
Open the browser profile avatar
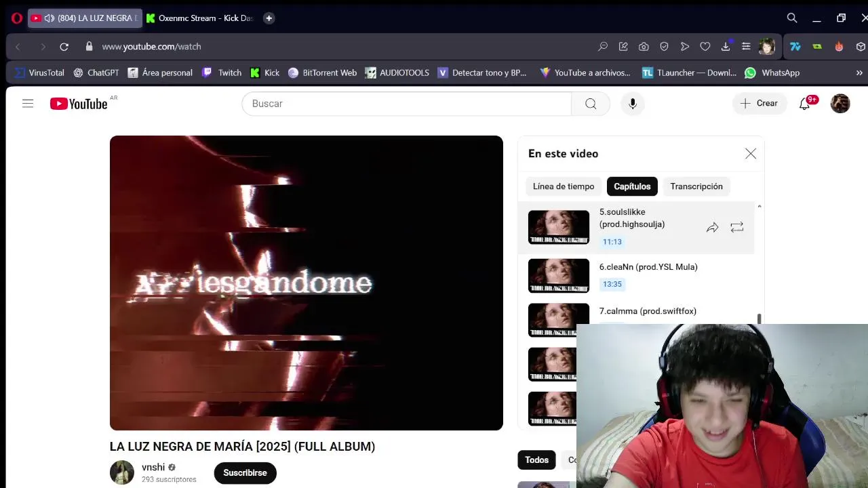point(767,47)
